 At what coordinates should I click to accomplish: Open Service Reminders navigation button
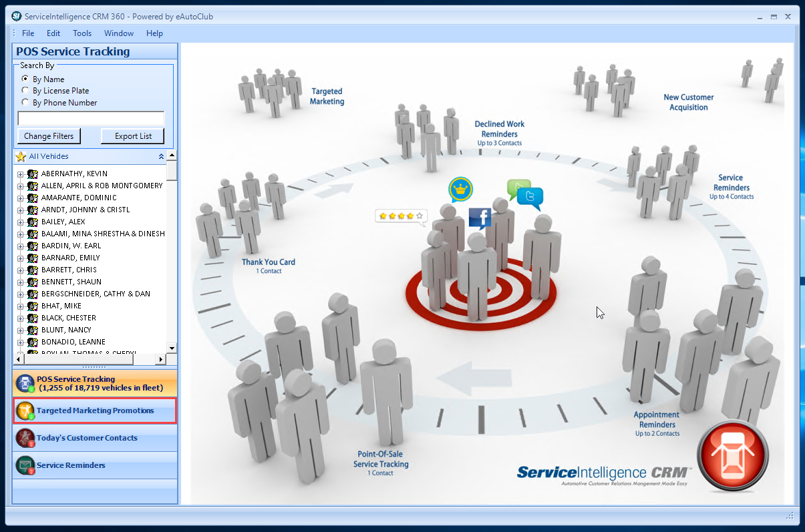click(95, 466)
